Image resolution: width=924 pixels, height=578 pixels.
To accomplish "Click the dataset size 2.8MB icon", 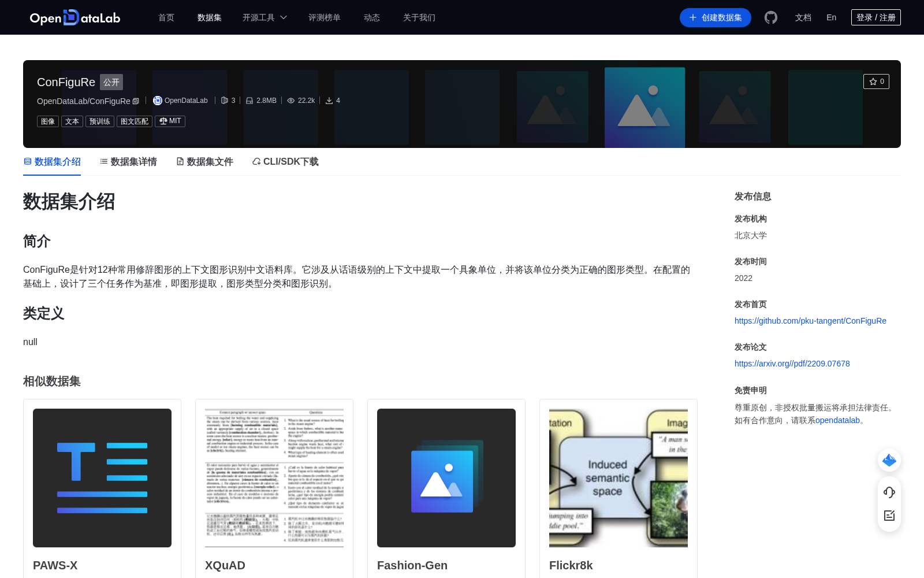I will (x=249, y=101).
